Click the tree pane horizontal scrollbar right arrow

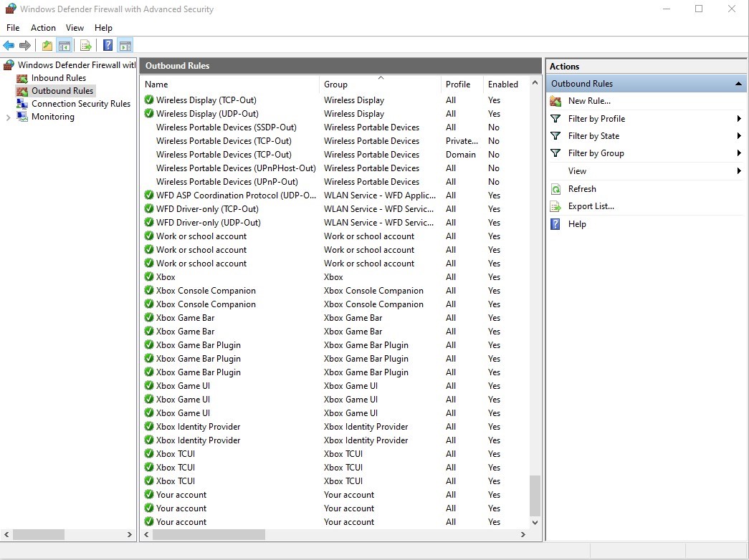click(x=130, y=535)
